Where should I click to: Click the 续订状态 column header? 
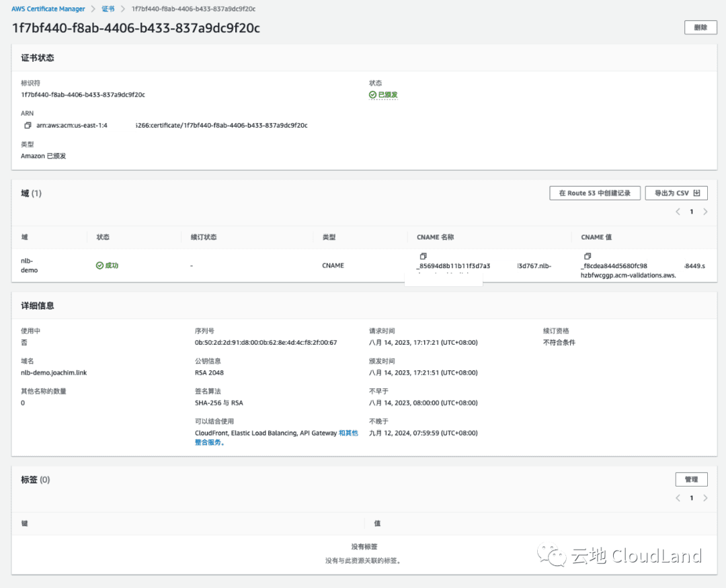(x=204, y=237)
